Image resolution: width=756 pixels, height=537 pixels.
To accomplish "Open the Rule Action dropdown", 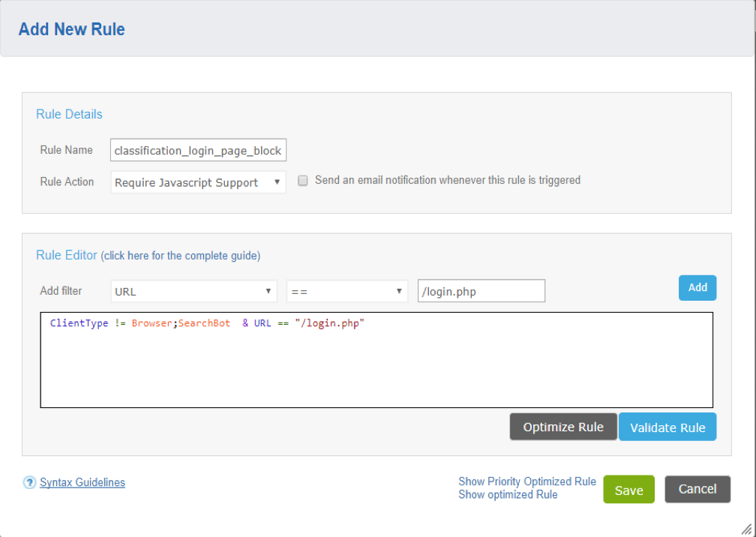I will coord(197,181).
